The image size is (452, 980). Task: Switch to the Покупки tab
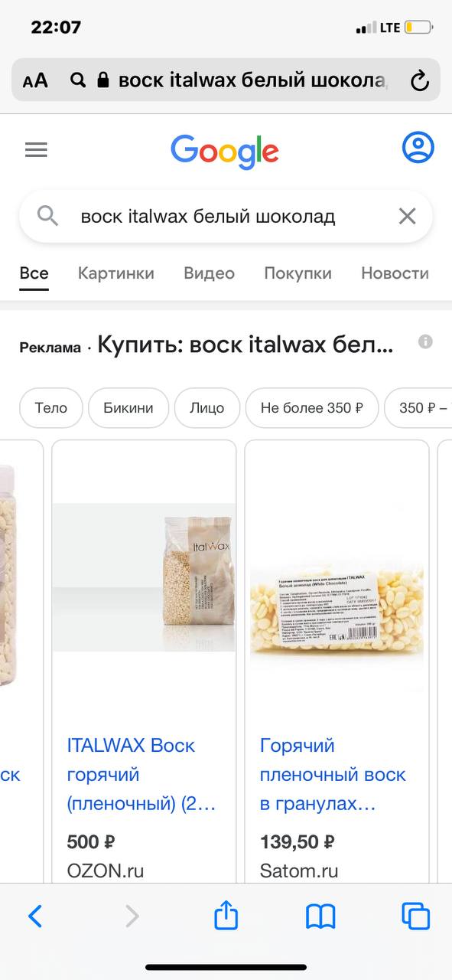(x=298, y=273)
